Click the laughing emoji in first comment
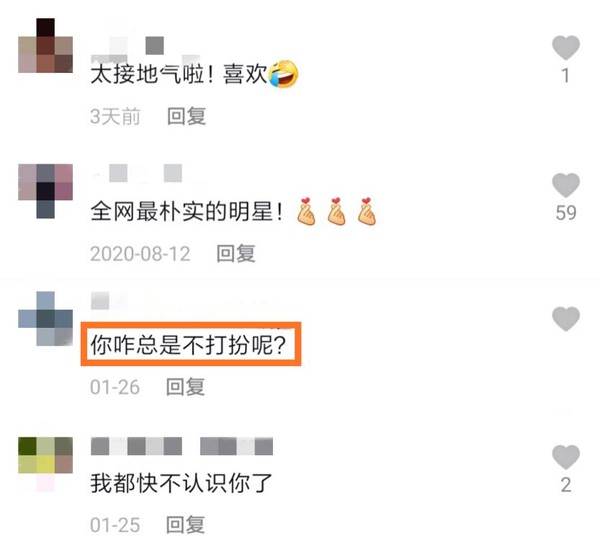This screenshot has height=544, width=600. [x=284, y=74]
